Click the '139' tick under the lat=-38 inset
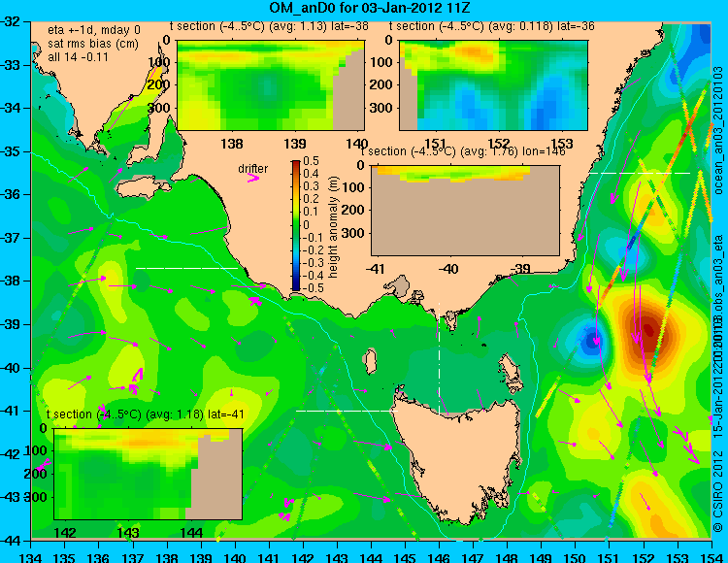 coord(295,144)
